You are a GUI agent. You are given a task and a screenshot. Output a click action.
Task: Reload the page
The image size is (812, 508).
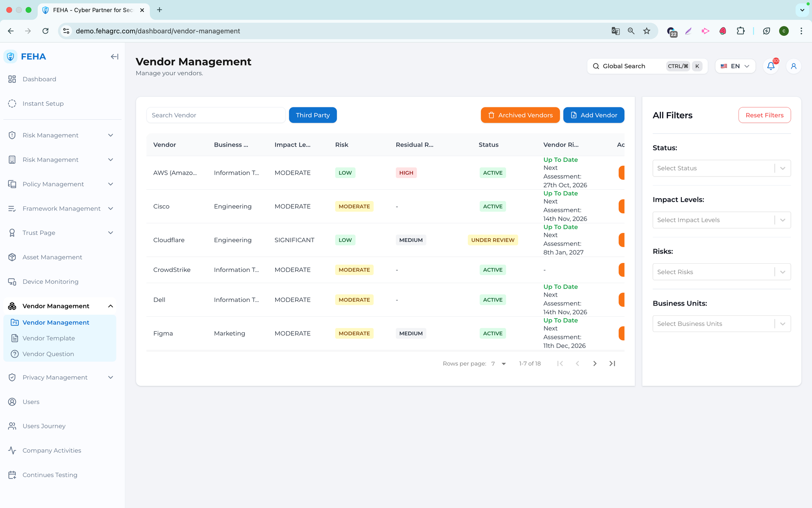(45, 31)
